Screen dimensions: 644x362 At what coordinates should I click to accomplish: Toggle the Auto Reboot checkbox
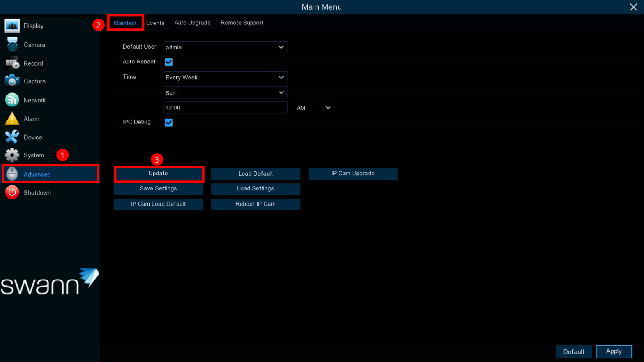(169, 62)
